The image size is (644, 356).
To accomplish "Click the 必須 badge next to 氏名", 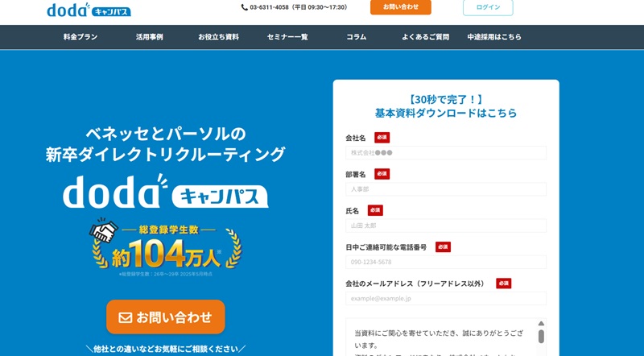I will point(375,210).
